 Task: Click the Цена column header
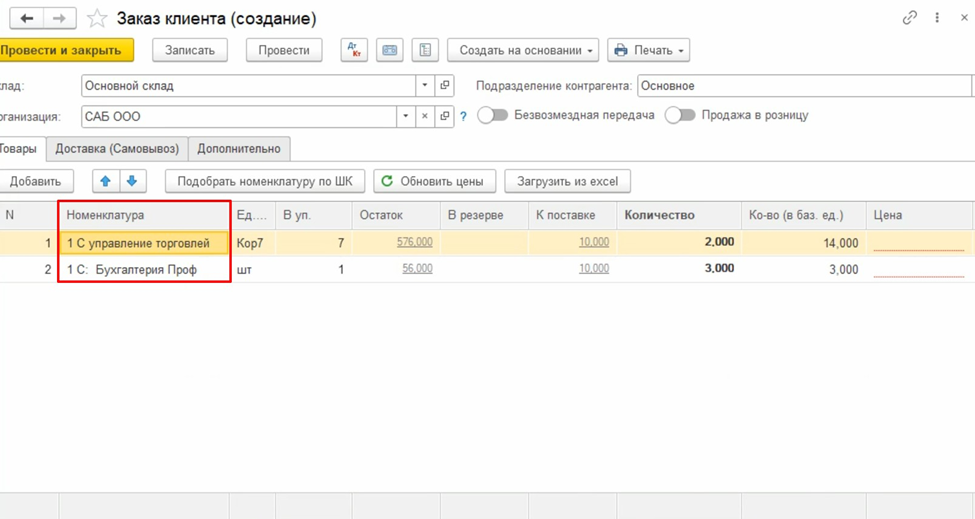[919, 215]
